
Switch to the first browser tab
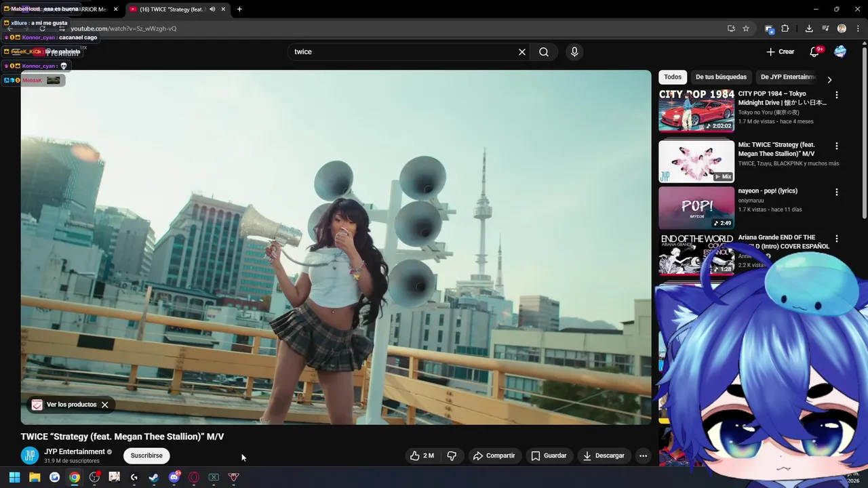tap(61, 9)
